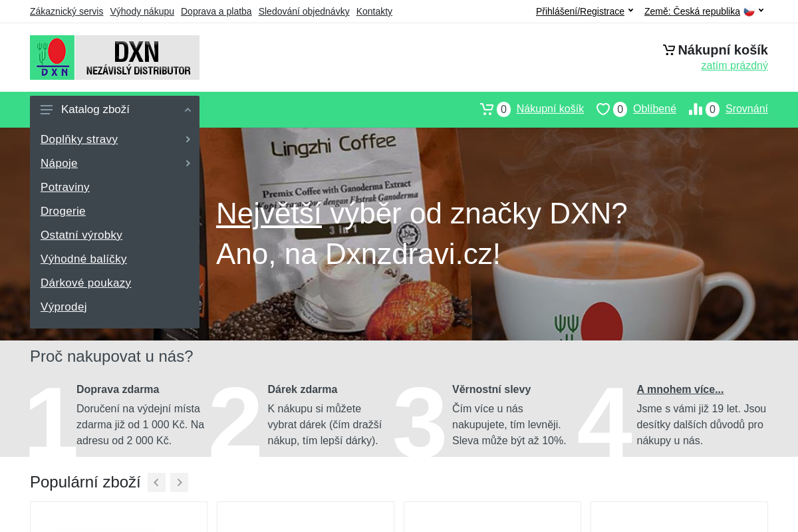Show next popular products
Screen dimensions: 798x532
pyautogui.click(x=179, y=482)
